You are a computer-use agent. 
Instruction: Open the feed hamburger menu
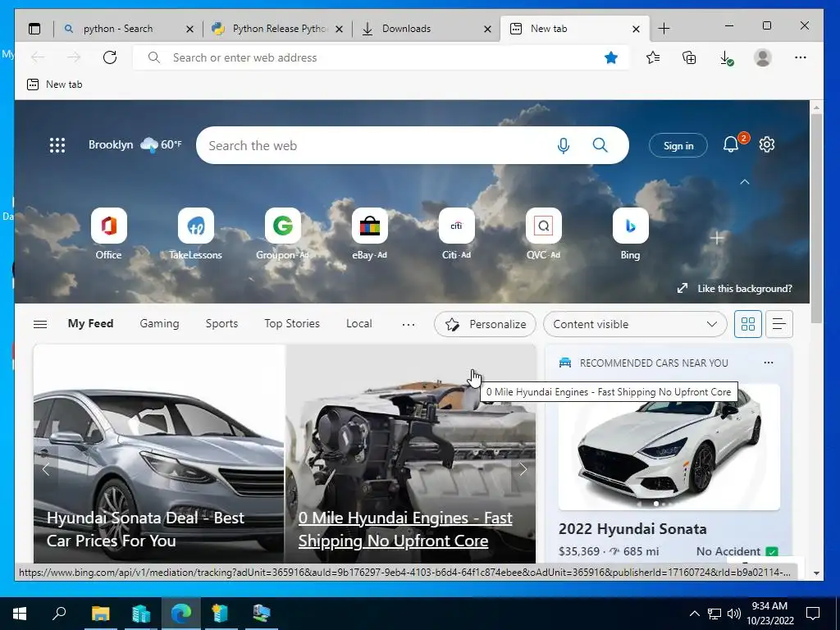pos(40,324)
